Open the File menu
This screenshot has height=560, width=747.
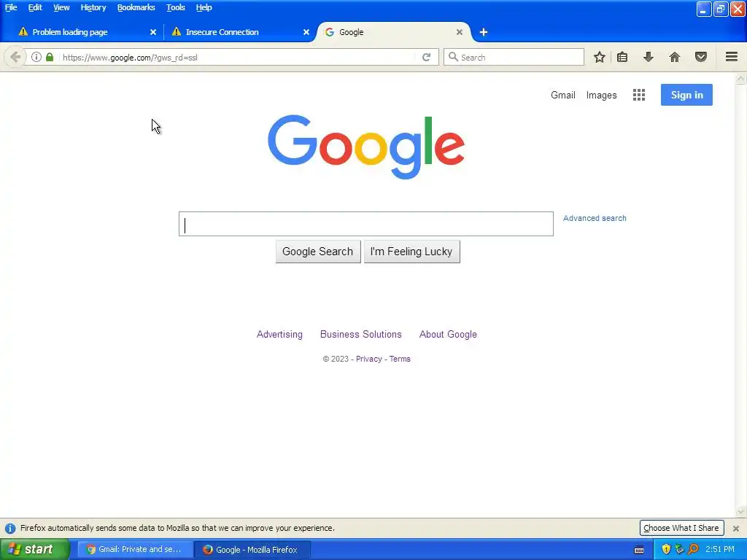[11, 7]
